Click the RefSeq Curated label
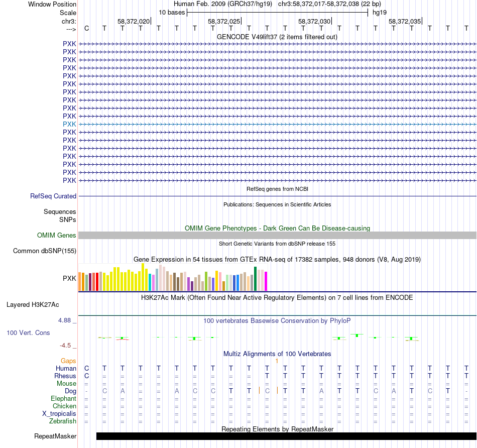The height and width of the screenshot is (448, 477). tap(53, 196)
